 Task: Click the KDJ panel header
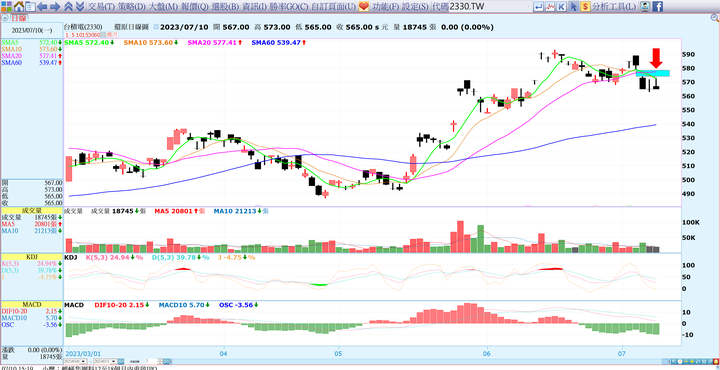click(x=31, y=257)
